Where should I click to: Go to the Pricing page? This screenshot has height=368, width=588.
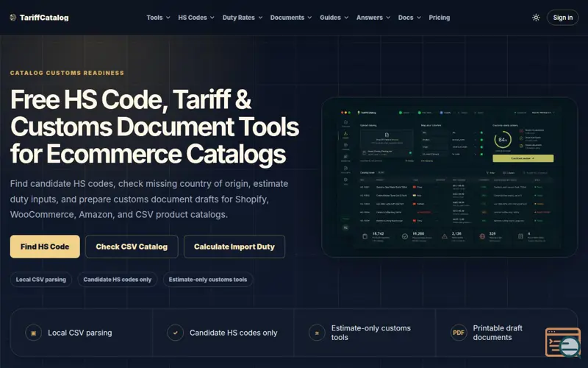click(439, 18)
